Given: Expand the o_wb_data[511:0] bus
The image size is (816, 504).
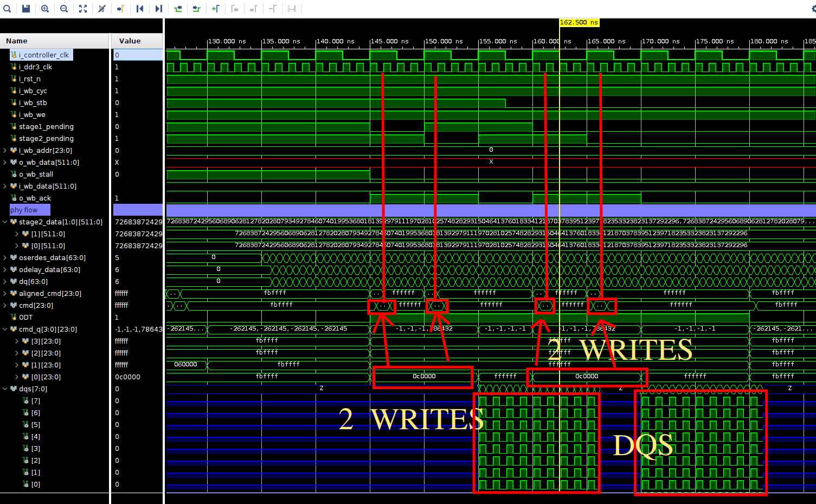Looking at the screenshot, I should [5, 163].
